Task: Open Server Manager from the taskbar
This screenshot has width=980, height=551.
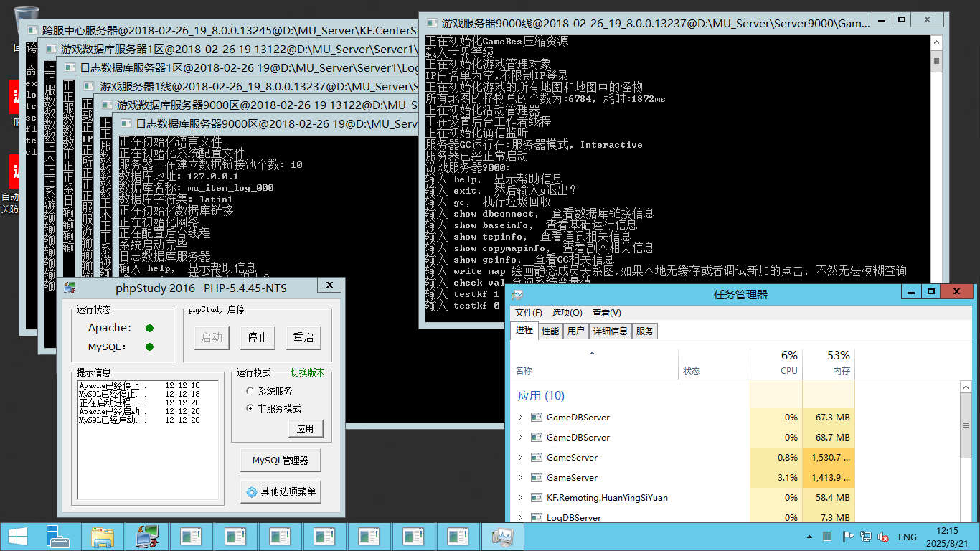Action: pyautogui.click(x=57, y=536)
